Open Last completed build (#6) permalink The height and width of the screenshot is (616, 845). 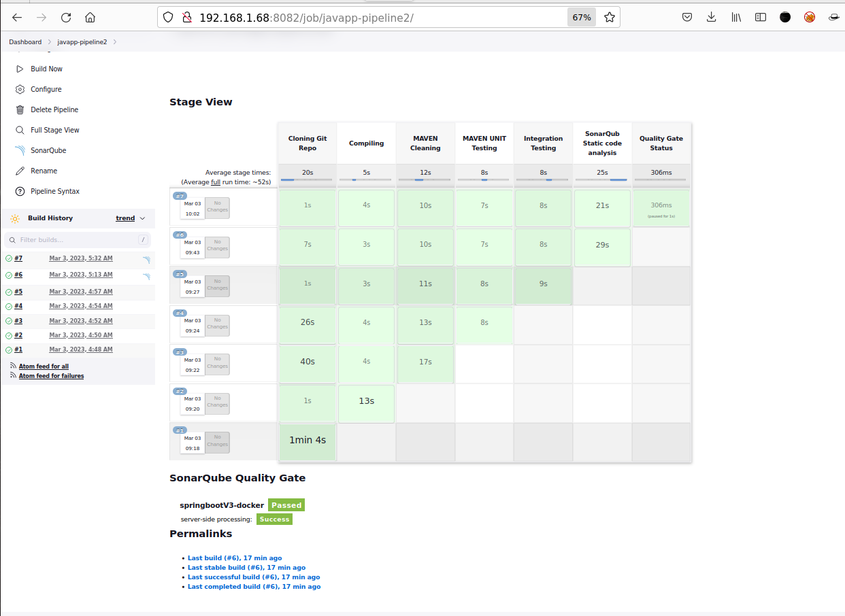[254, 586]
